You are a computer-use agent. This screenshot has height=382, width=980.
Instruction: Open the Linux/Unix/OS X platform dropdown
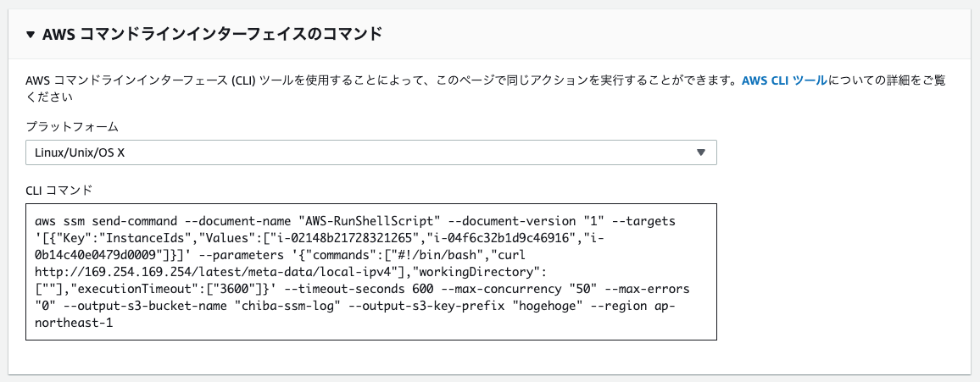[370, 152]
